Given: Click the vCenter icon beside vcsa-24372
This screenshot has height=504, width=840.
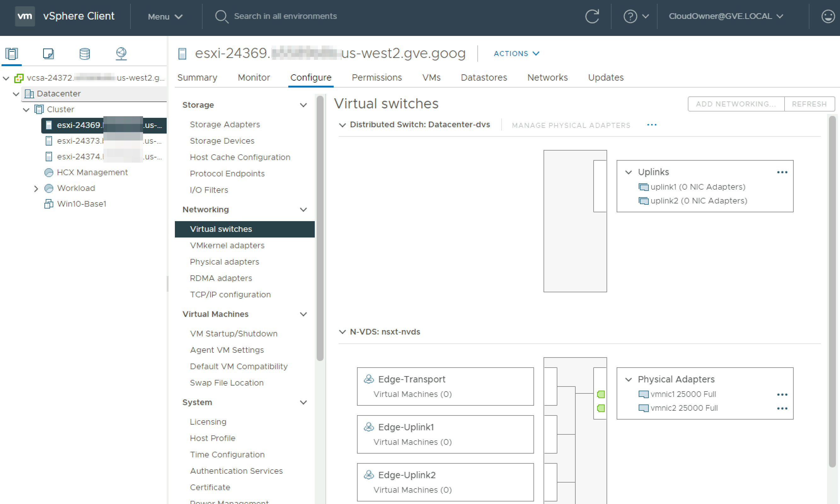Looking at the screenshot, I should (19, 78).
